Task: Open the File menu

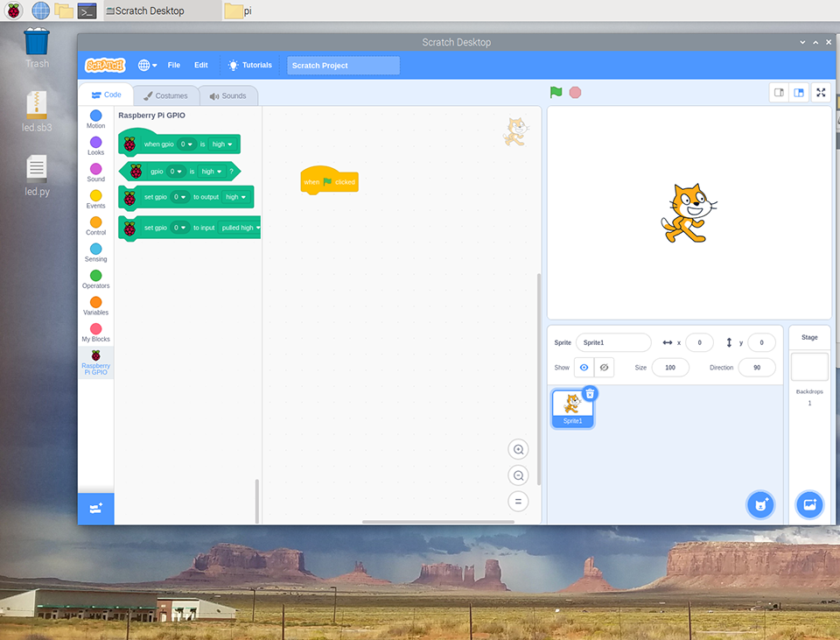Action: click(x=174, y=65)
